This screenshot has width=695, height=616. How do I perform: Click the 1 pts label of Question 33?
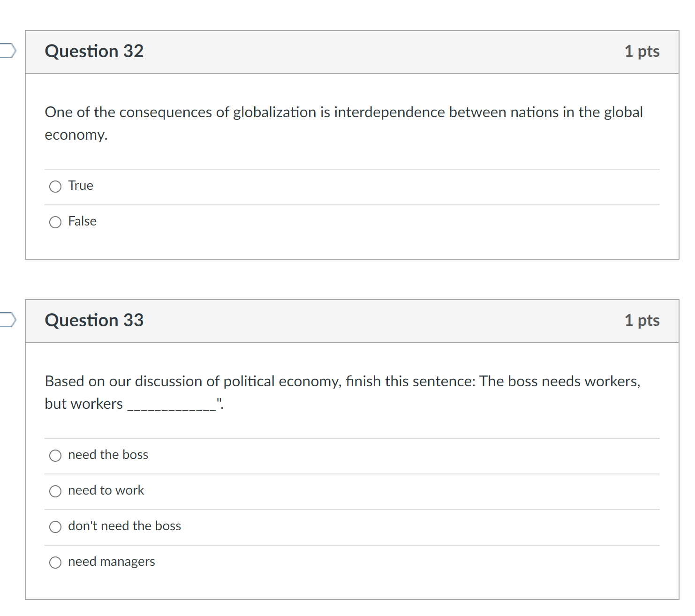pos(642,320)
